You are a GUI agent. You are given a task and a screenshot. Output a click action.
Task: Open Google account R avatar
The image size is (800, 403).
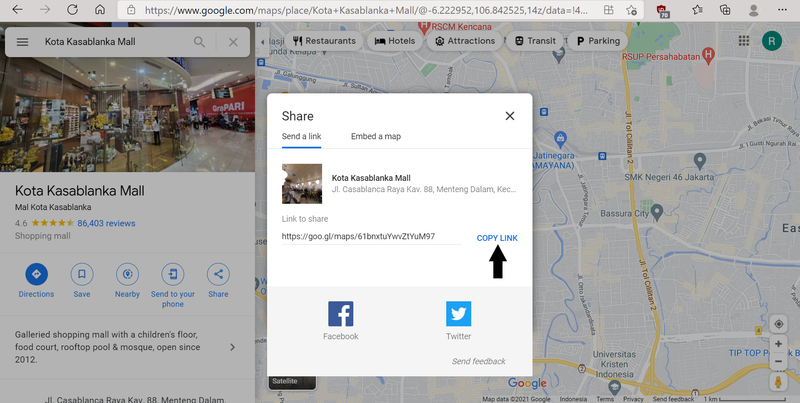[771, 41]
